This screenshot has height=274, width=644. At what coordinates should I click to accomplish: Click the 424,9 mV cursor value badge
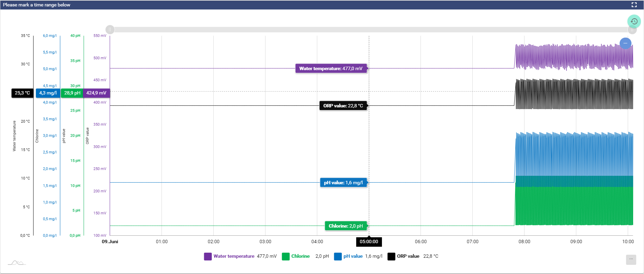(96, 93)
